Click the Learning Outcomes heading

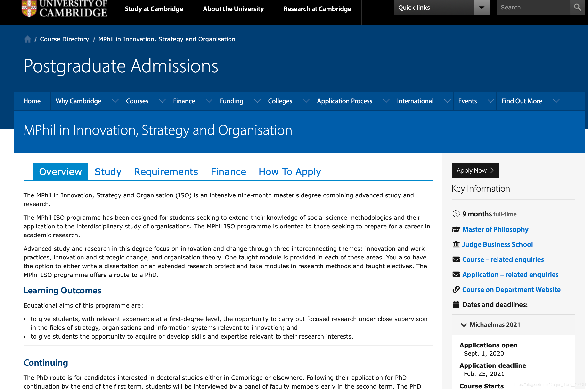[62, 290]
